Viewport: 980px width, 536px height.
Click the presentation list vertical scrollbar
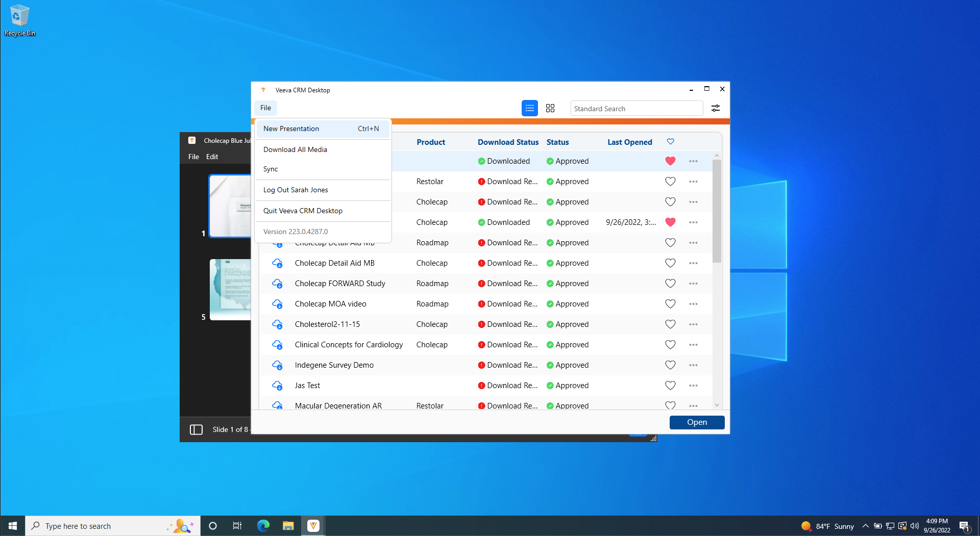click(x=717, y=211)
